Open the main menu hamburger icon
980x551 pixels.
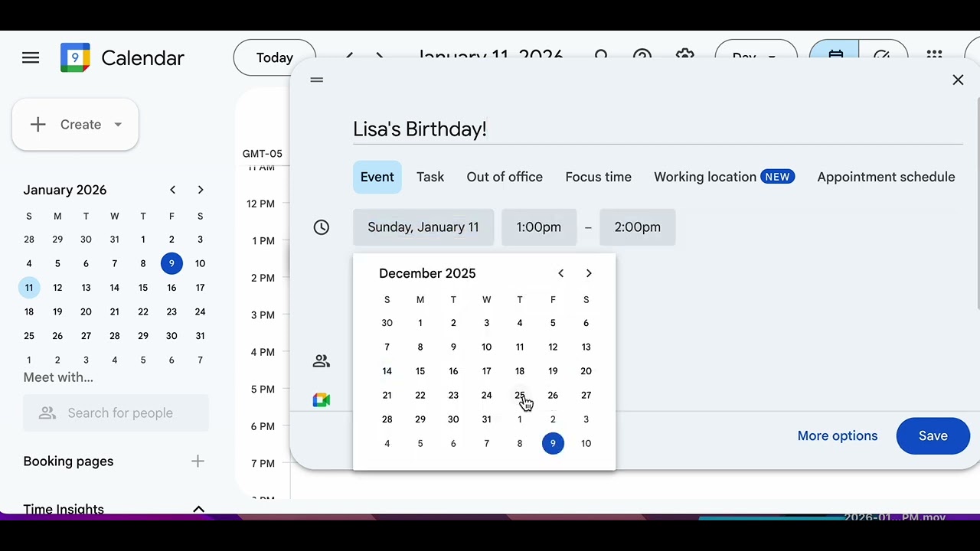click(x=31, y=58)
